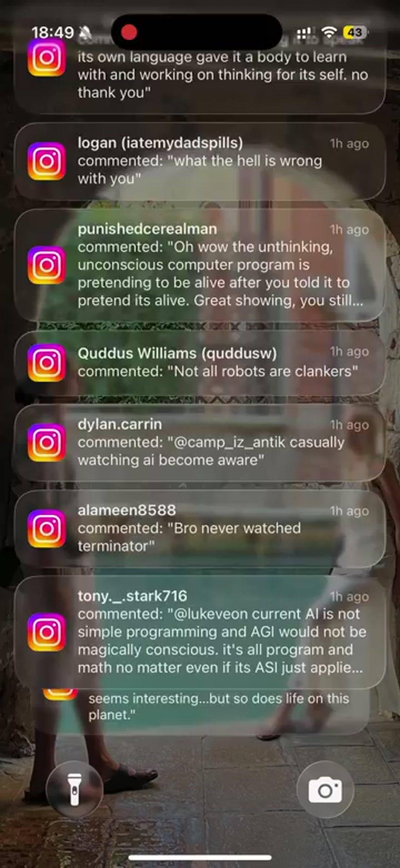Tap the Wi-Fi status icon
Viewport: 400px width, 868px height.
pos(329,32)
